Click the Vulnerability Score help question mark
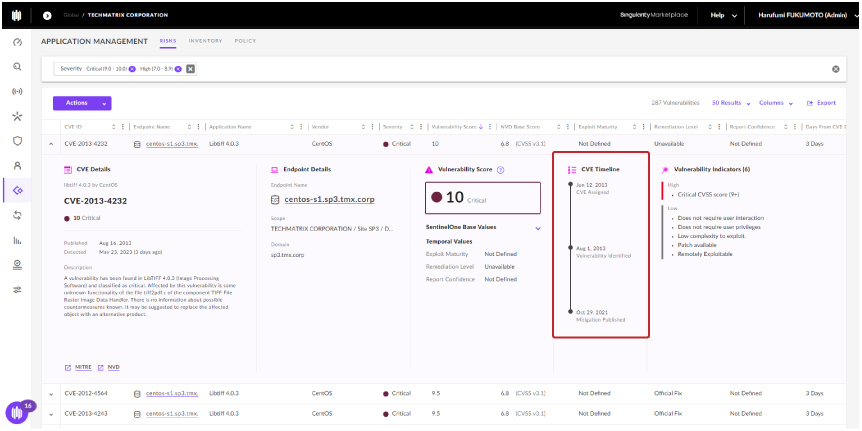This screenshot has width=862, height=431. (x=500, y=170)
